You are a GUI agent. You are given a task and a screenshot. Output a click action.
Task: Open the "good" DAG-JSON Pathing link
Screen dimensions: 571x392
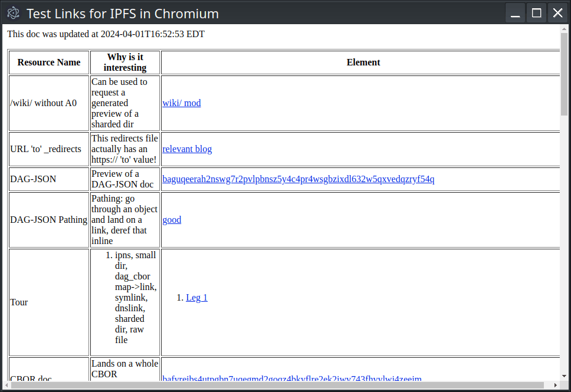[x=171, y=219]
